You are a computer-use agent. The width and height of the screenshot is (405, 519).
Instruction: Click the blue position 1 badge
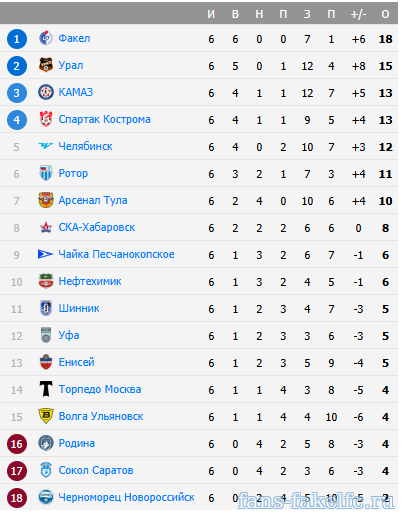tap(17, 39)
